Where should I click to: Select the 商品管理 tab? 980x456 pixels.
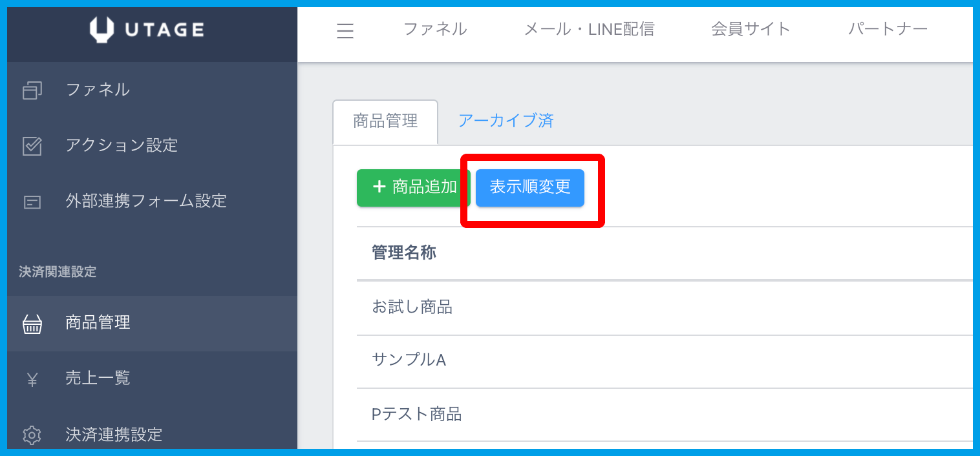coord(385,121)
